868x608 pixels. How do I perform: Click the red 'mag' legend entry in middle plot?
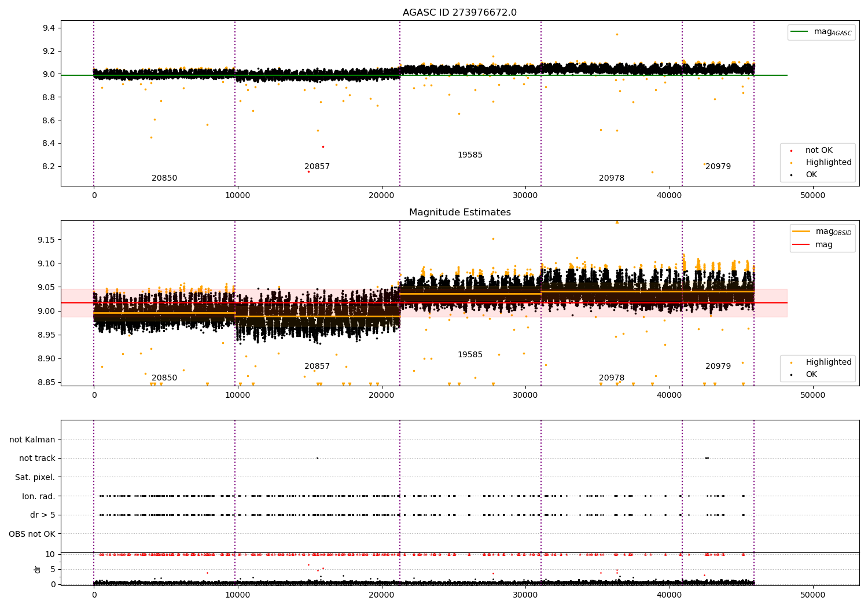pos(812,245)
